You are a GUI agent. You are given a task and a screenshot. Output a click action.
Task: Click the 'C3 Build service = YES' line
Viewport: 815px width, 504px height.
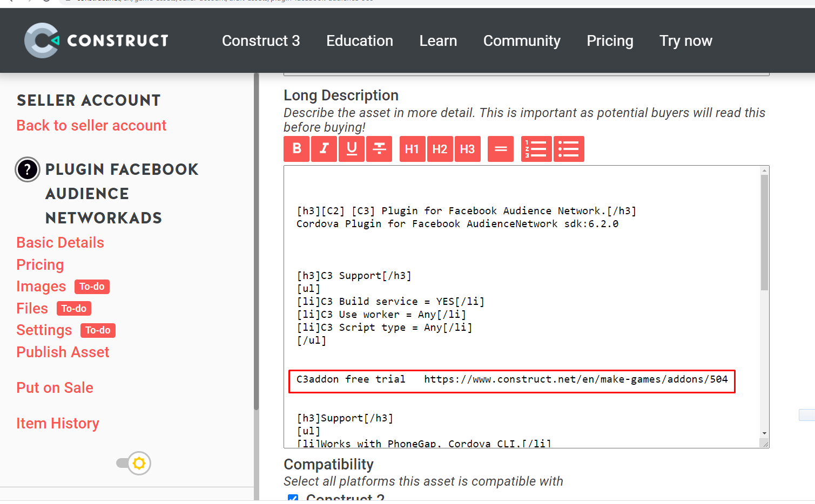pyautogui.click(x=390, y=302)
